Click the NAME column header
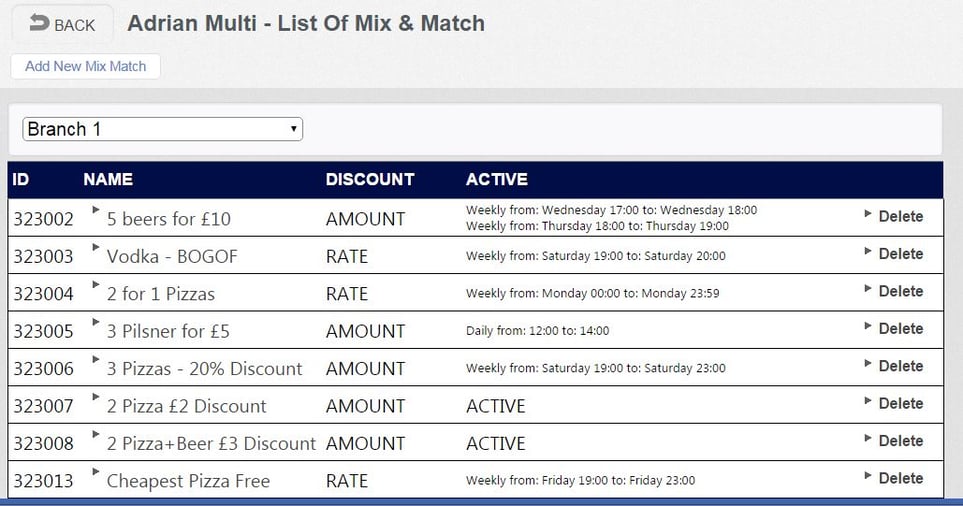 [x=108, y=180]
